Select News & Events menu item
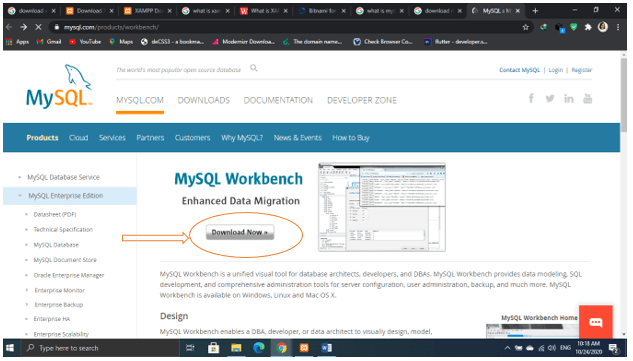The height and width of the screenshot is (361, 633). click(x=299, y=138)
